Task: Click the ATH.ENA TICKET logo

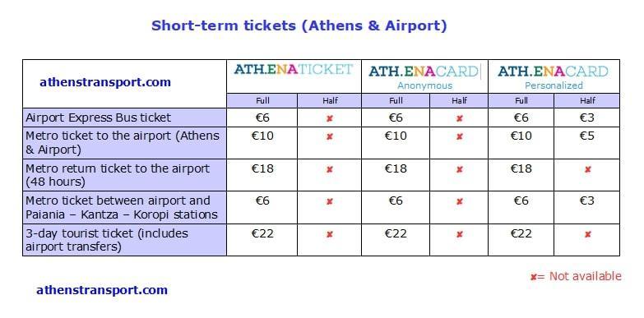Action: (294, 69)
